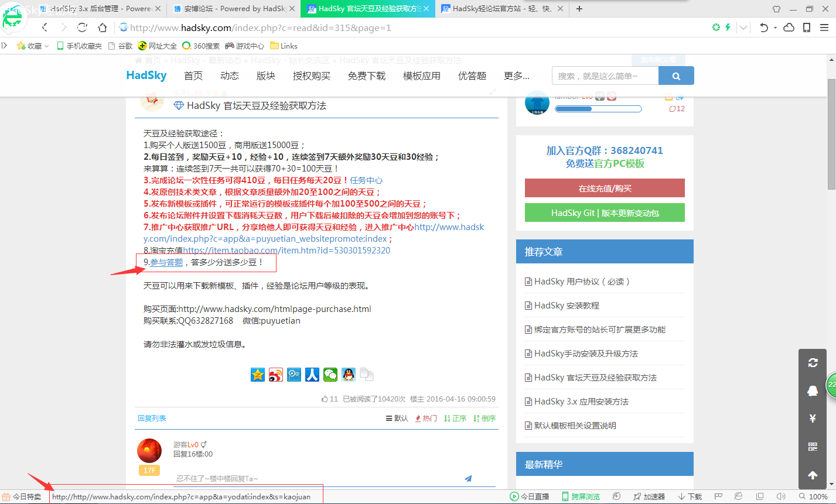Sort replies by 正序
This screenshot has width=836, height=504.
[x=455, y=418]
